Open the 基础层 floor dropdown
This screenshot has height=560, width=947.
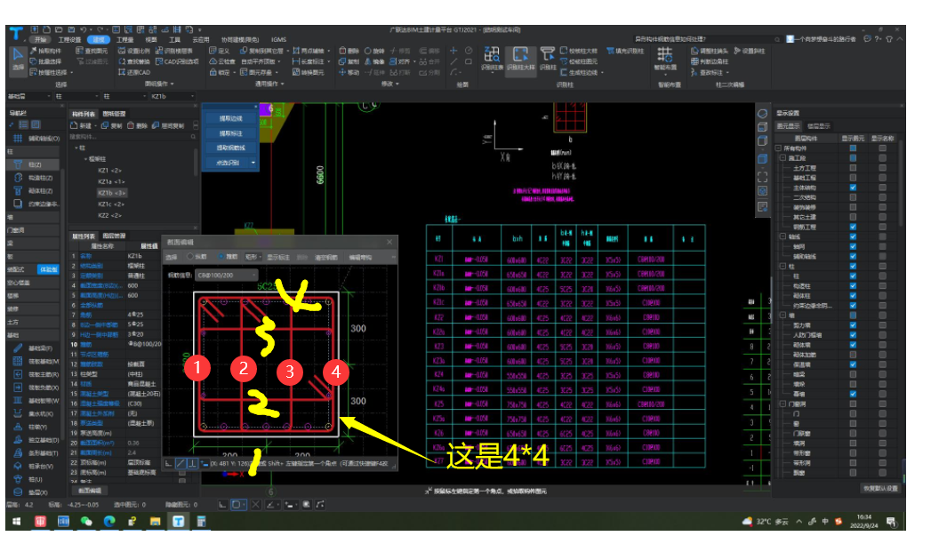(x=29, y=96)
